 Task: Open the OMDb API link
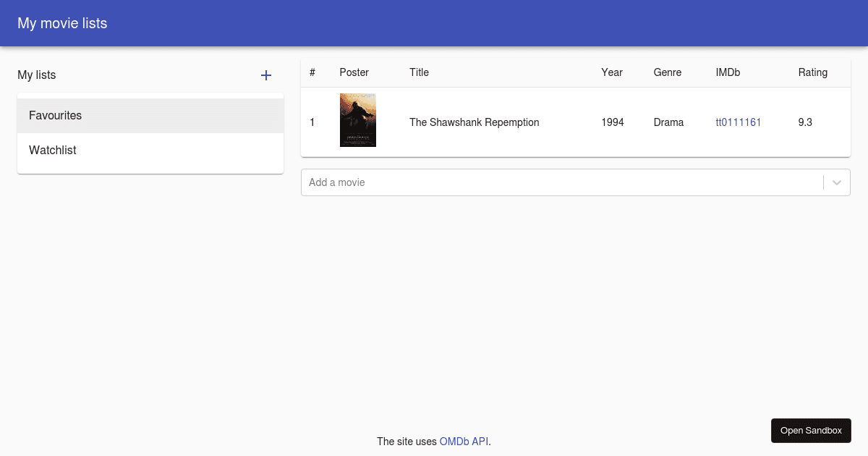(464, 441)
